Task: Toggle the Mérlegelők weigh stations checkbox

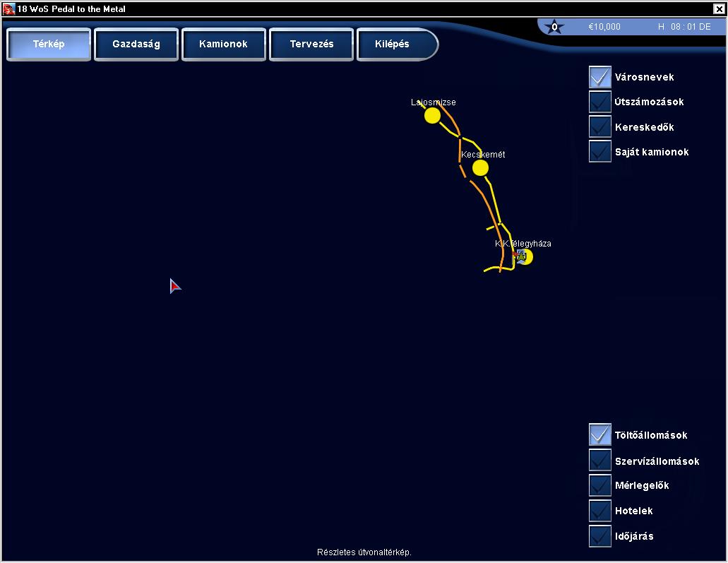Action: pos(600,485)
